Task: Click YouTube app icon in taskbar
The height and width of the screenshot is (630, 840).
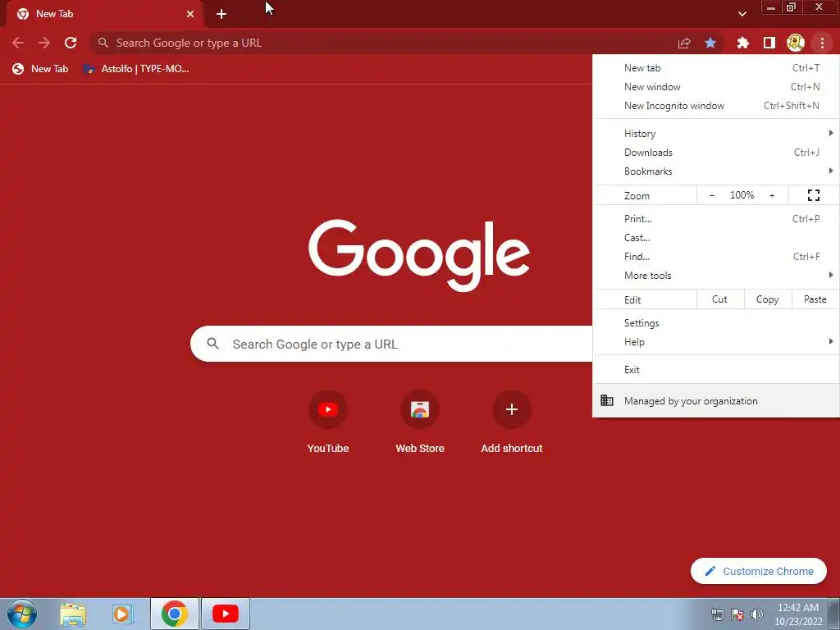Action: [x=226, y=614]
